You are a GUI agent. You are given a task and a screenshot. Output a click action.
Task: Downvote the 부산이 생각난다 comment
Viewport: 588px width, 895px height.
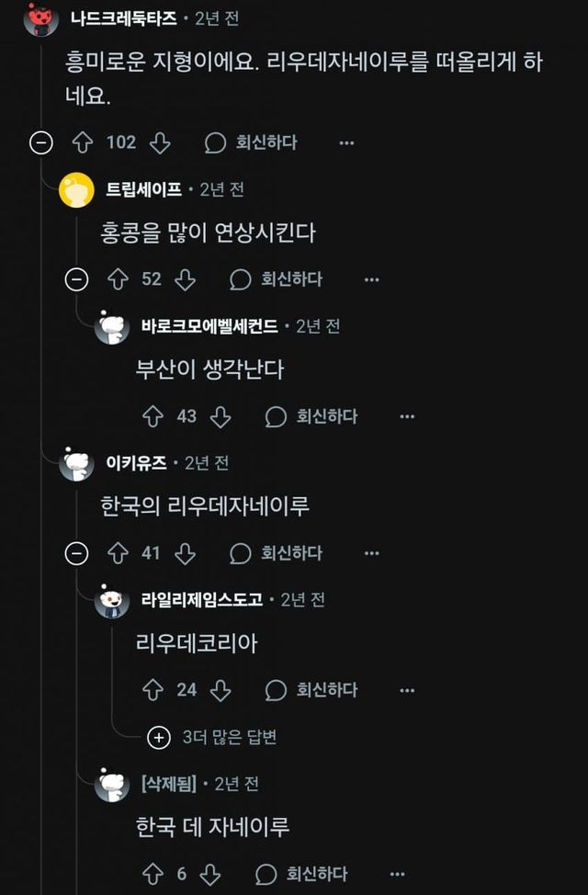tap(220, 416)
